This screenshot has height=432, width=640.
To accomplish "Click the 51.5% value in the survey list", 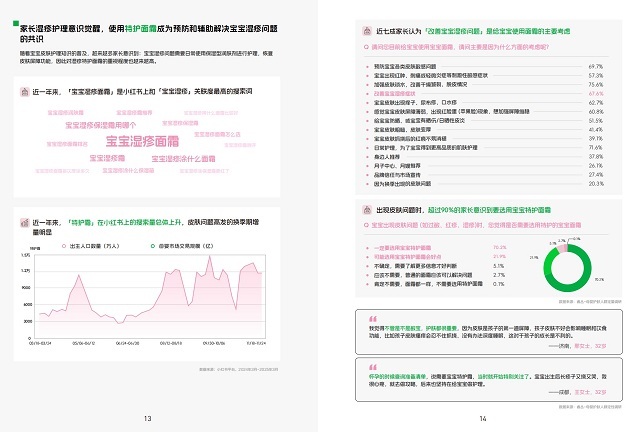I will [x=596, y=120].
